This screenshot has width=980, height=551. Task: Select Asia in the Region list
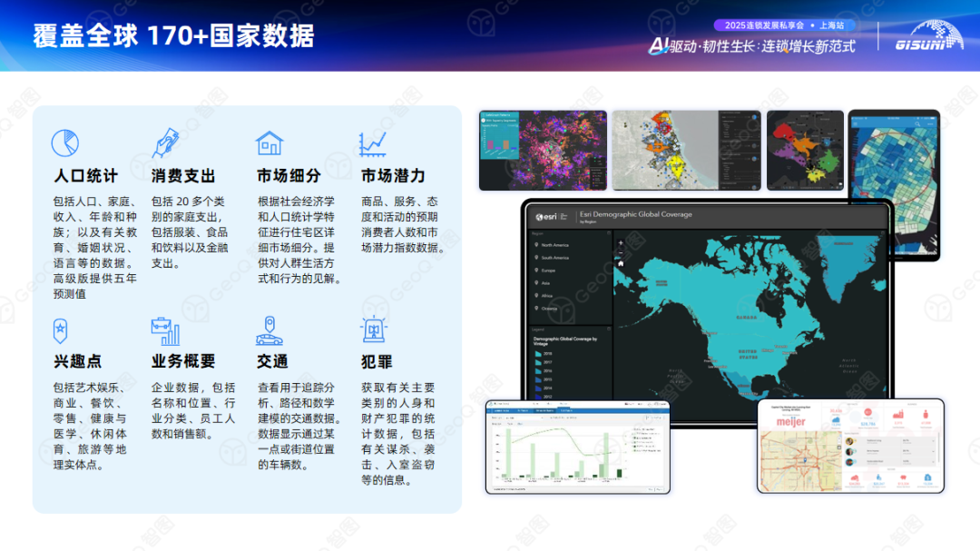tap(543, 282)
